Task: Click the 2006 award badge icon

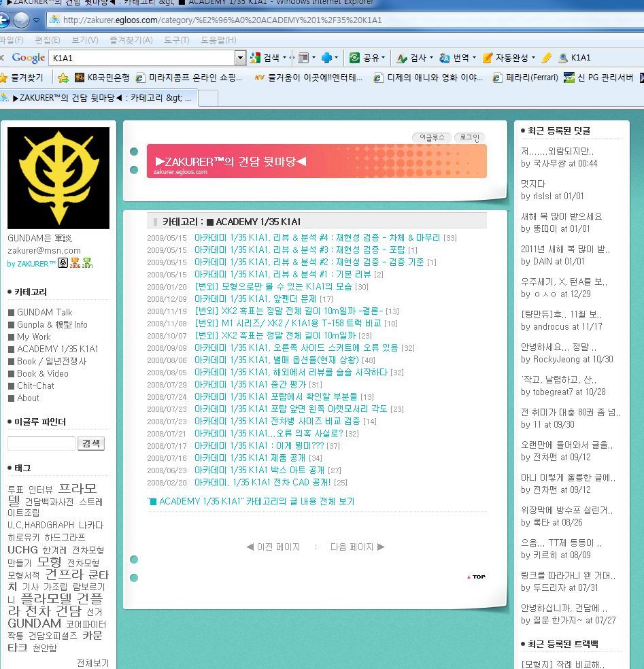Action: click(75, 263)
